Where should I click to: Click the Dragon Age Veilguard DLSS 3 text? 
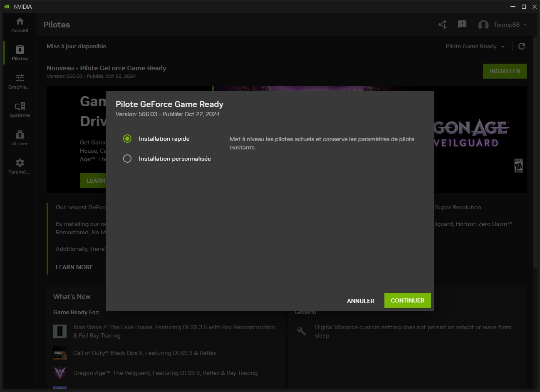pos(165,373)
